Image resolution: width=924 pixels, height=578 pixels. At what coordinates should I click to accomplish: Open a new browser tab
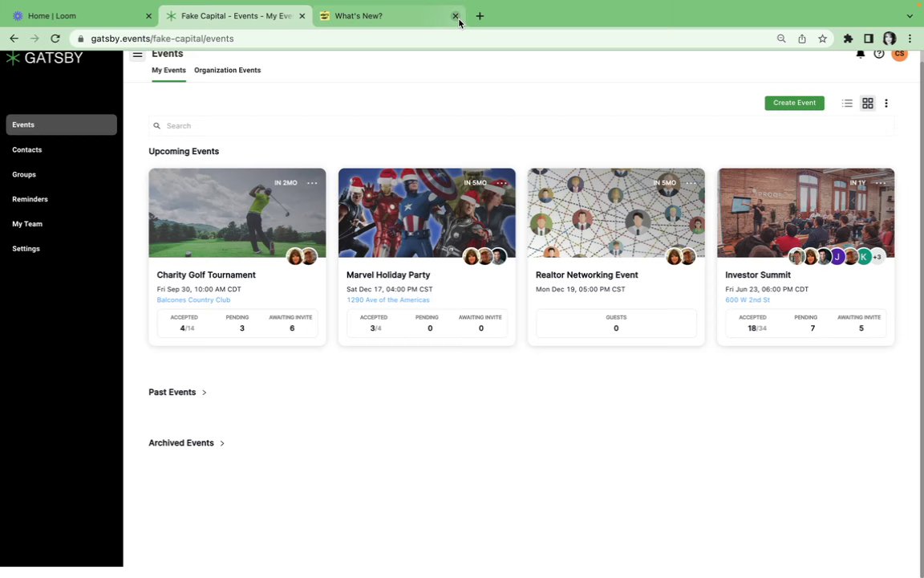(480, 16)
